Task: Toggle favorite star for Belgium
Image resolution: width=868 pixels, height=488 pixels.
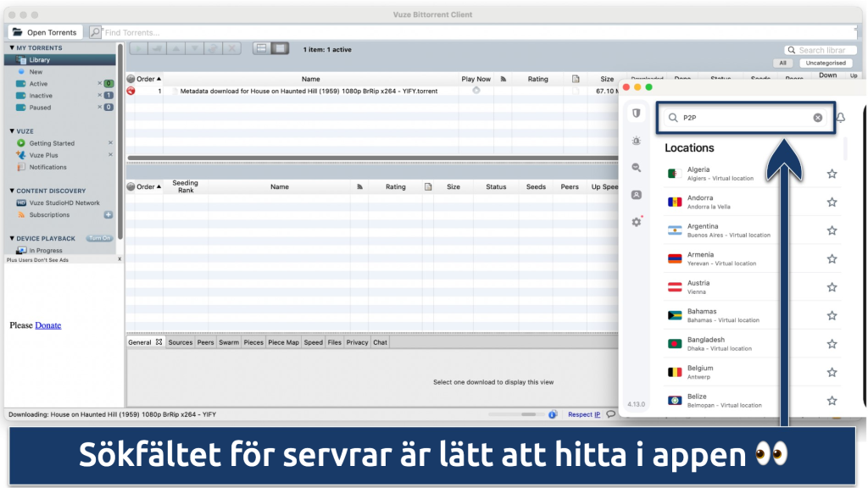Action: tap(832, 372)
